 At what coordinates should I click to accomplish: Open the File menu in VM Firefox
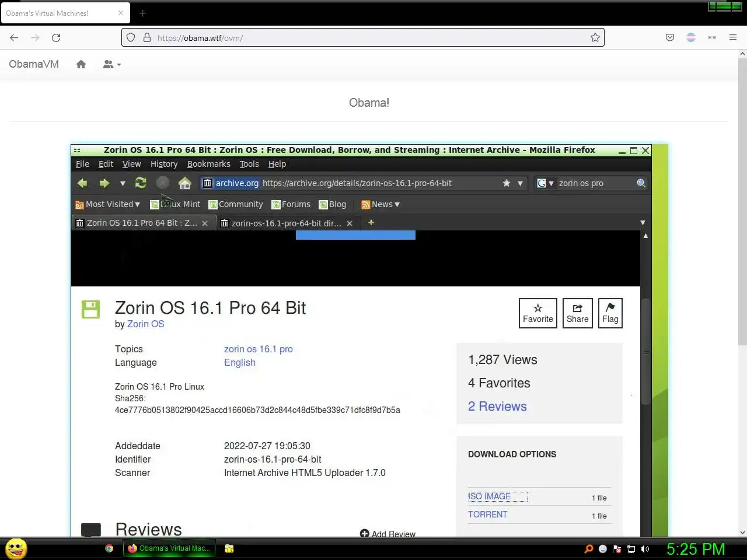pyautogui.click(x=82, y=164)
